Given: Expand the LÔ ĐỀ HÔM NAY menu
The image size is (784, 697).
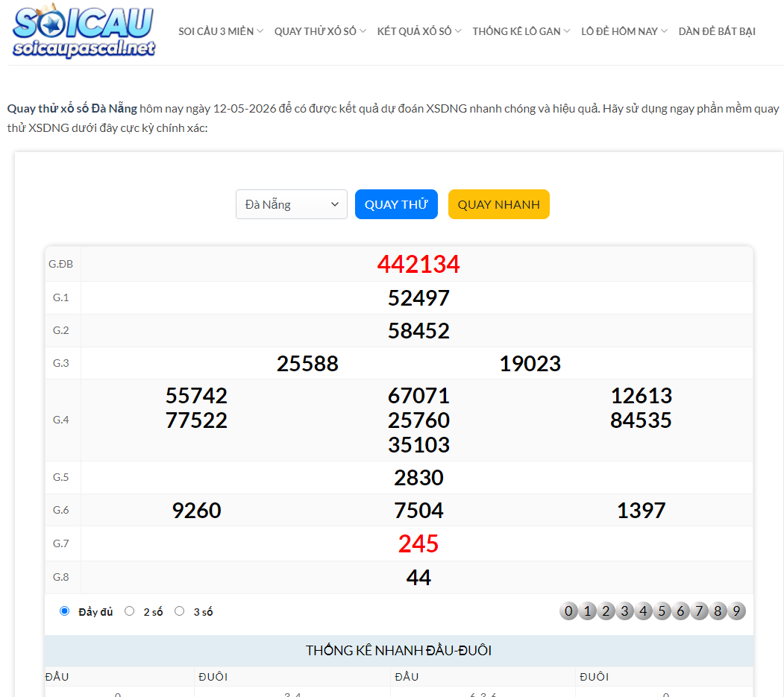Looking at the screenshot, I should (x=624, y=31).
